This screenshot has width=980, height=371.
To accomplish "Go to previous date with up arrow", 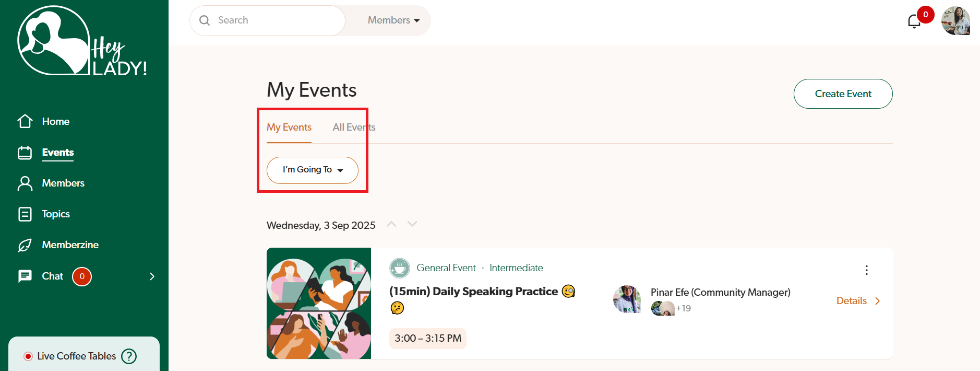I will tap(391, 224).
